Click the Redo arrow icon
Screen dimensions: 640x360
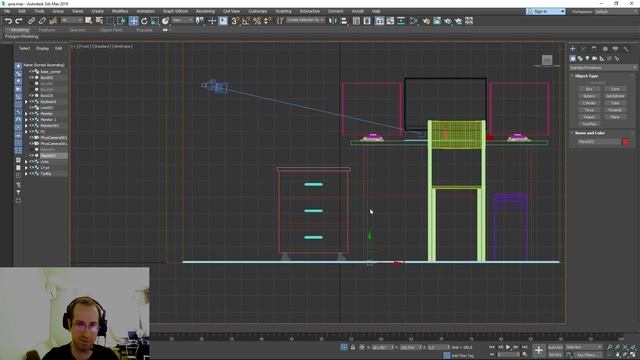tap(19, 21)
